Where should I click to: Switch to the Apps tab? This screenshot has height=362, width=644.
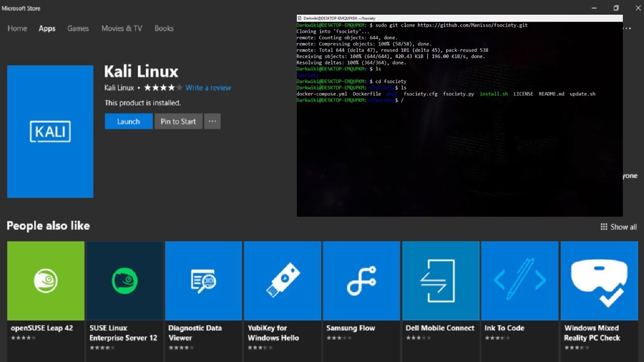click(47, 28)
